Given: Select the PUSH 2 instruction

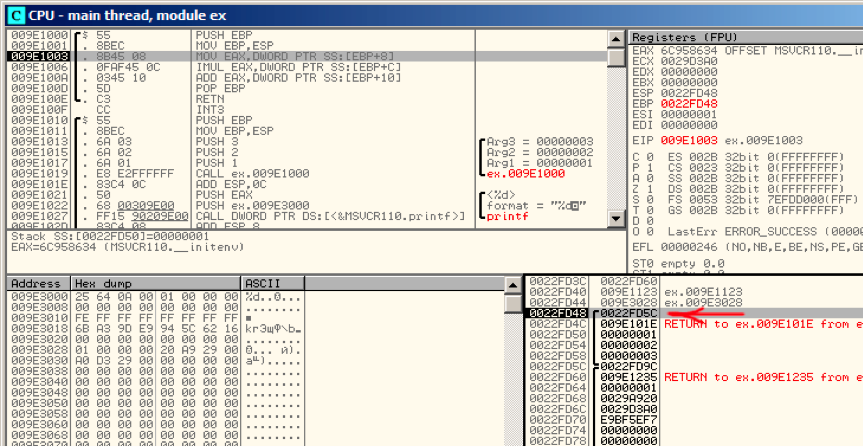Looking at the screenshot, I should (x=216, y=152).
